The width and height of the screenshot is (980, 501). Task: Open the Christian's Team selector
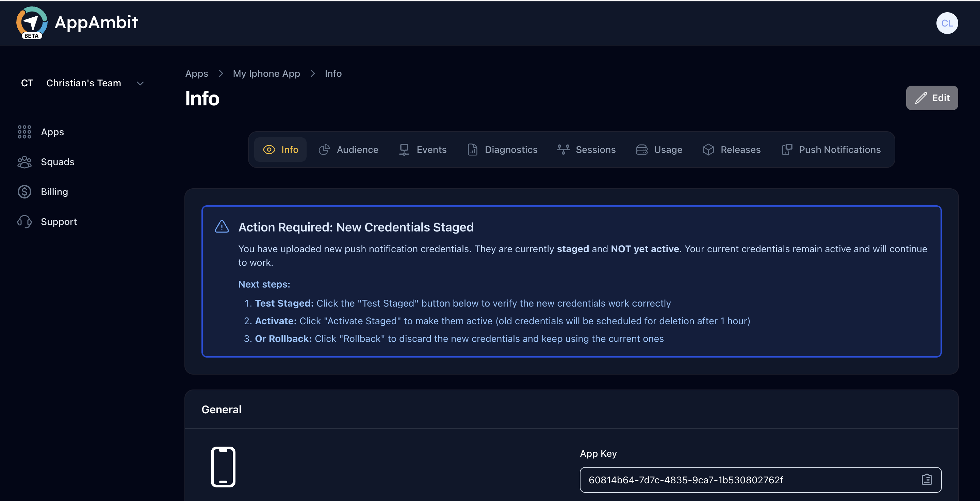[83, 83]
